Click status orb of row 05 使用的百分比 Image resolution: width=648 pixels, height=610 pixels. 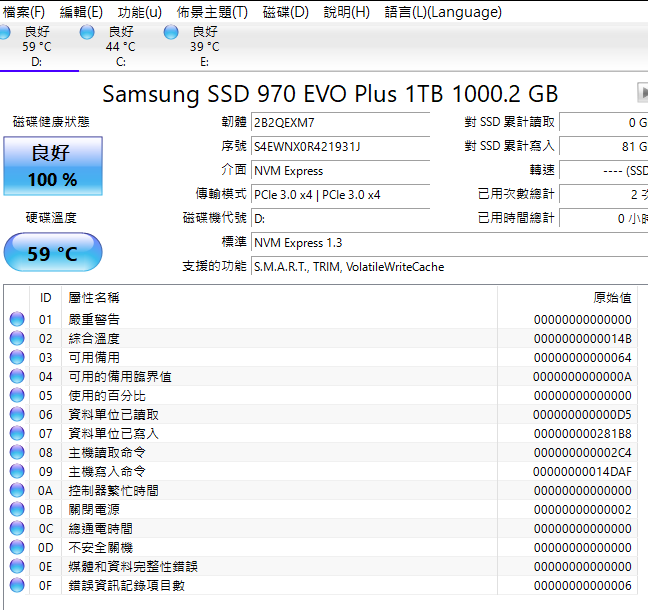tap(17, 395)
